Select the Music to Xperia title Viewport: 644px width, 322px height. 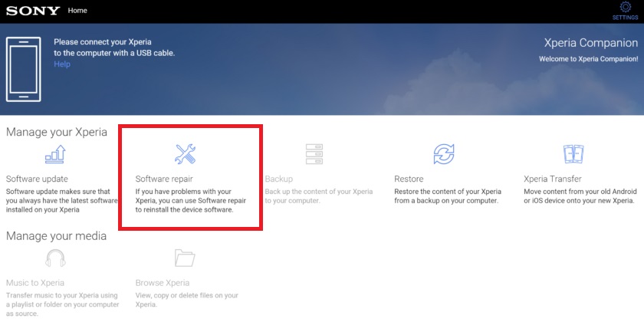[35, 283]
